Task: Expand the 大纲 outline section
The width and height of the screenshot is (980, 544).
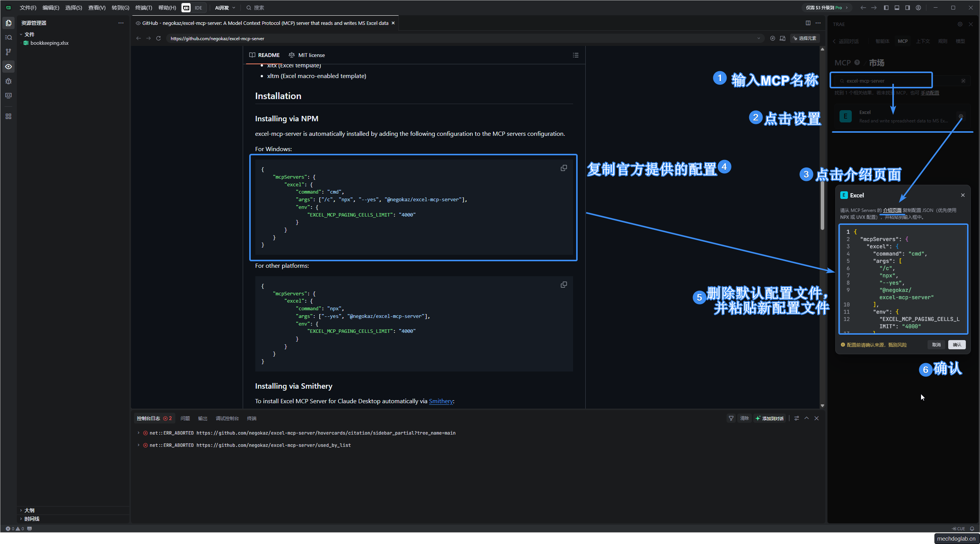Action: coord(29,510)
